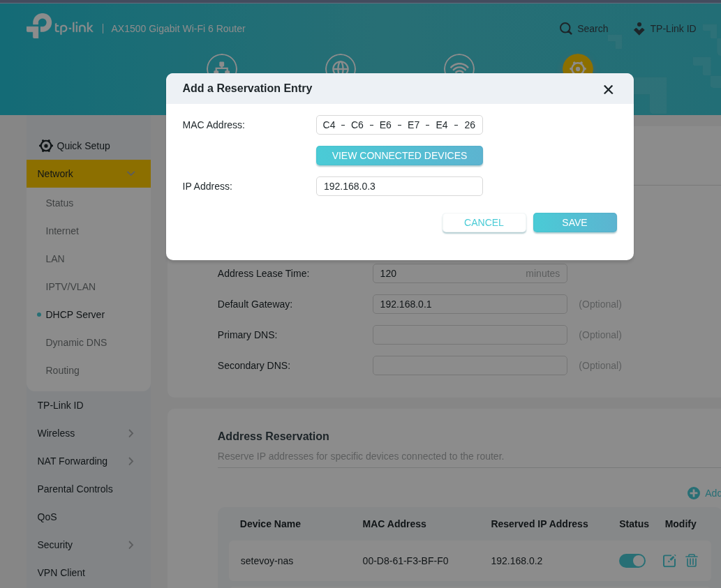Delete the setevoy-nas reservation entry
The width and height of the screenshot is (721, 588).
coord(691,561)
